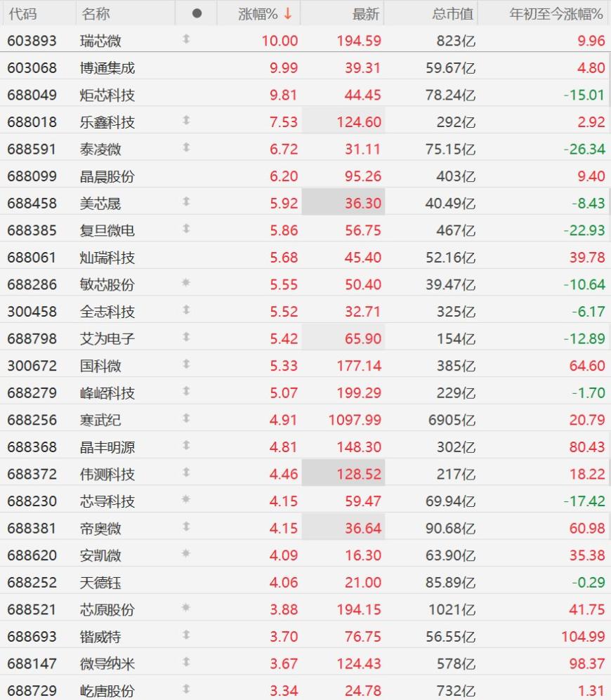
Task: Click the marker icon in 全志科技 row
Action: pos(186,310)
